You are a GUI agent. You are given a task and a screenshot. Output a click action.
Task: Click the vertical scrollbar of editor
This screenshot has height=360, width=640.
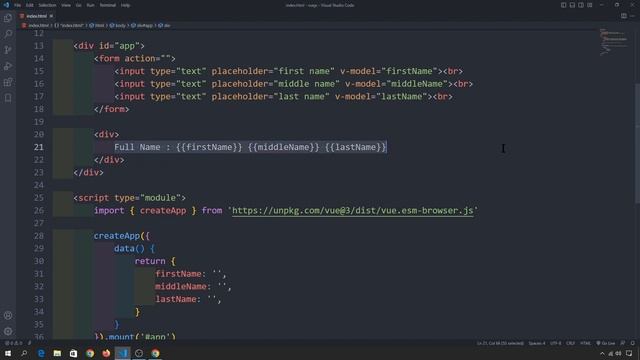[x=637, y=143]
